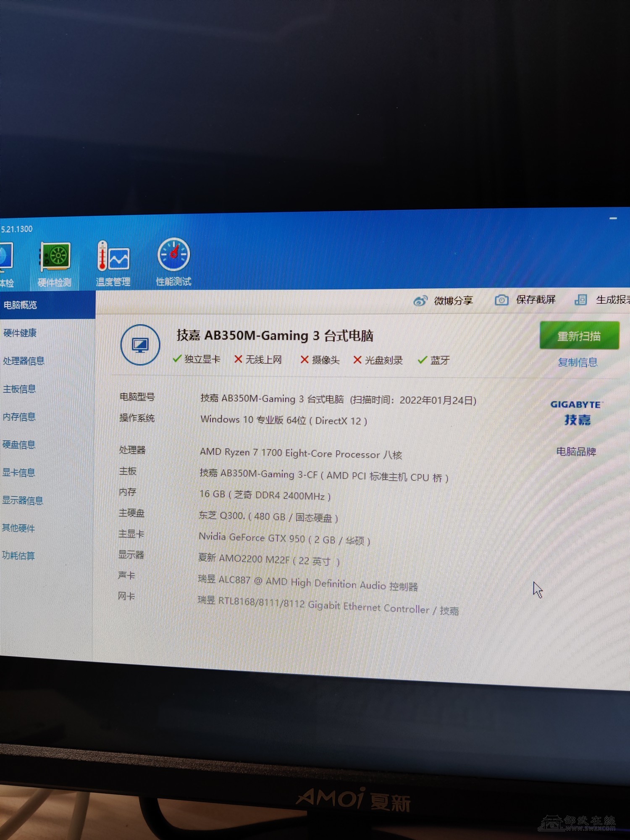This screenshot has height=840, width=630.
Task: Click the GIGABYTE 技嘉 brand logo
Action: click(576, 412)
